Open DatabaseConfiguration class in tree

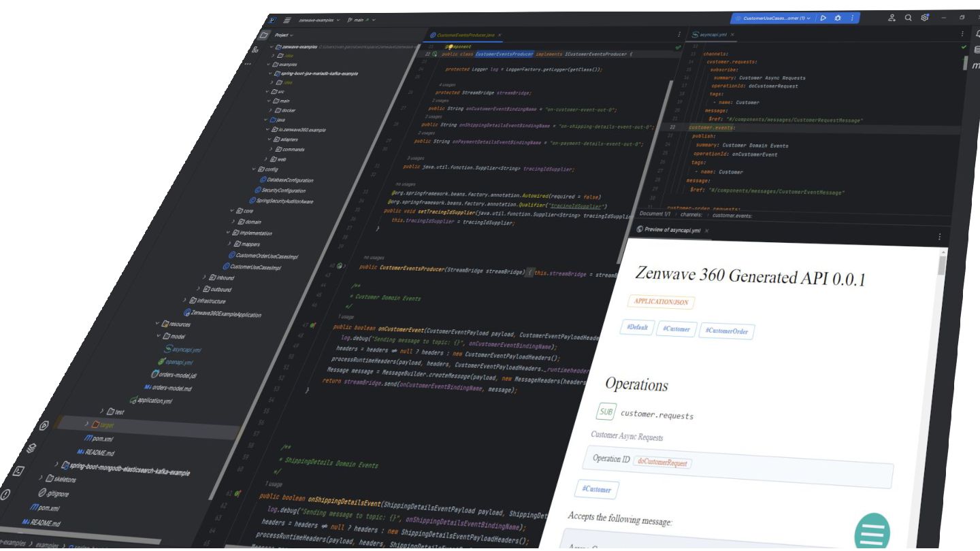(286, 180)
